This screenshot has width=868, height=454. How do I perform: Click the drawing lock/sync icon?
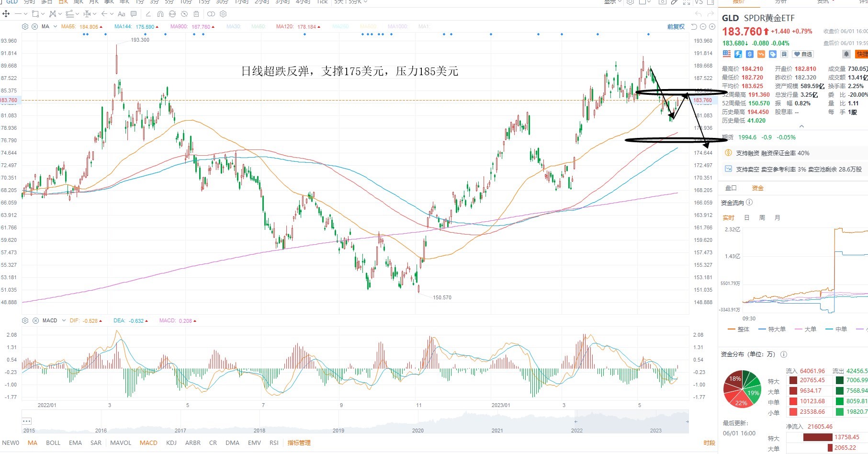(172, 14)
